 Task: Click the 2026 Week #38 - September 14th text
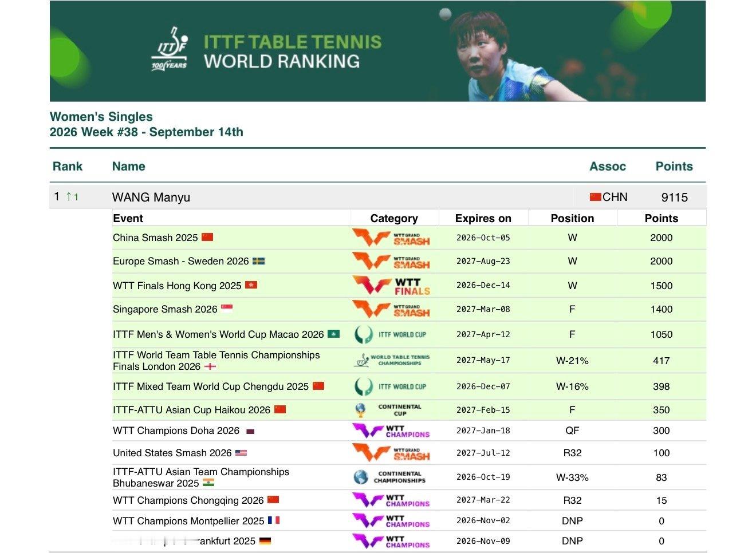(x=147, y=132)
